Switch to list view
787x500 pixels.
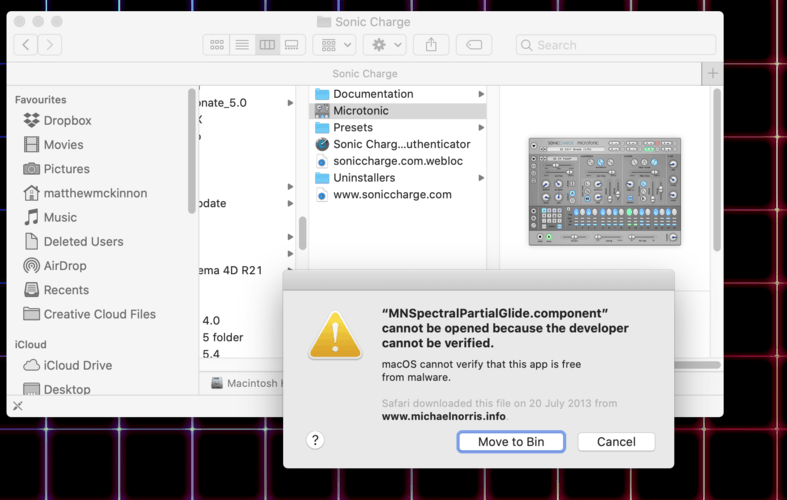click(242, 45)
